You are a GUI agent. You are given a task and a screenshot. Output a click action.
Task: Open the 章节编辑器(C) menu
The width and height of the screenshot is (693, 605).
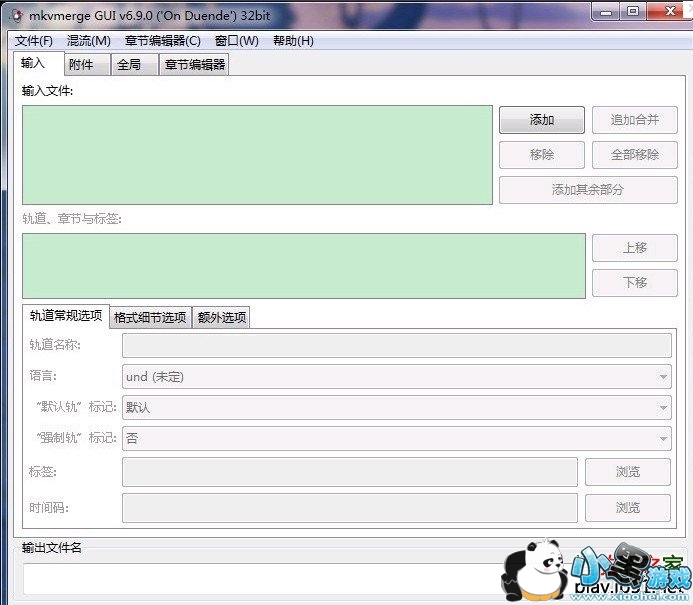[163, 41]
